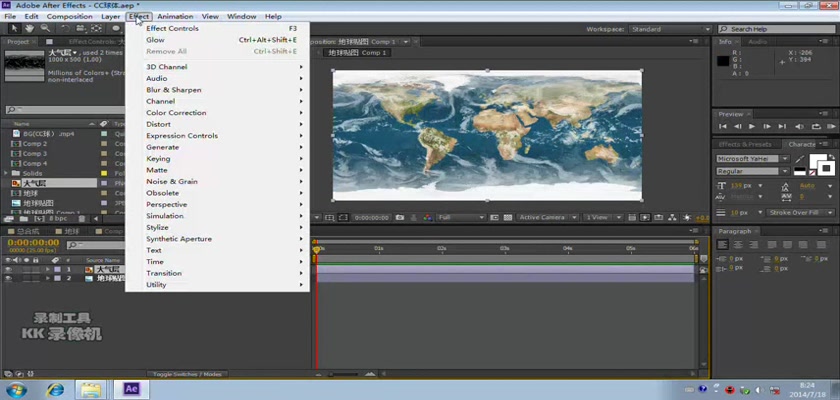Viewport: 840px width, 400px height.
Task: Open Internet Explorer from the taskbar
Action: click(55, 389)
